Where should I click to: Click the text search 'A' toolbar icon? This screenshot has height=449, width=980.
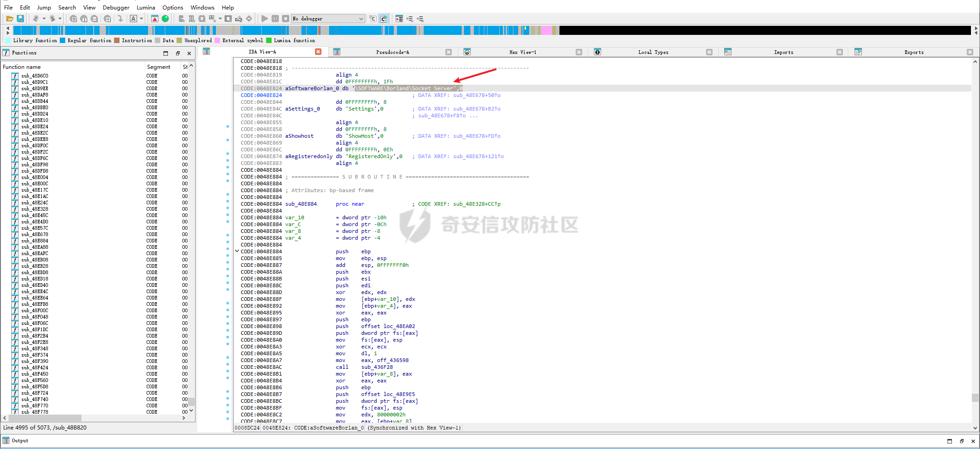[134, 19]
